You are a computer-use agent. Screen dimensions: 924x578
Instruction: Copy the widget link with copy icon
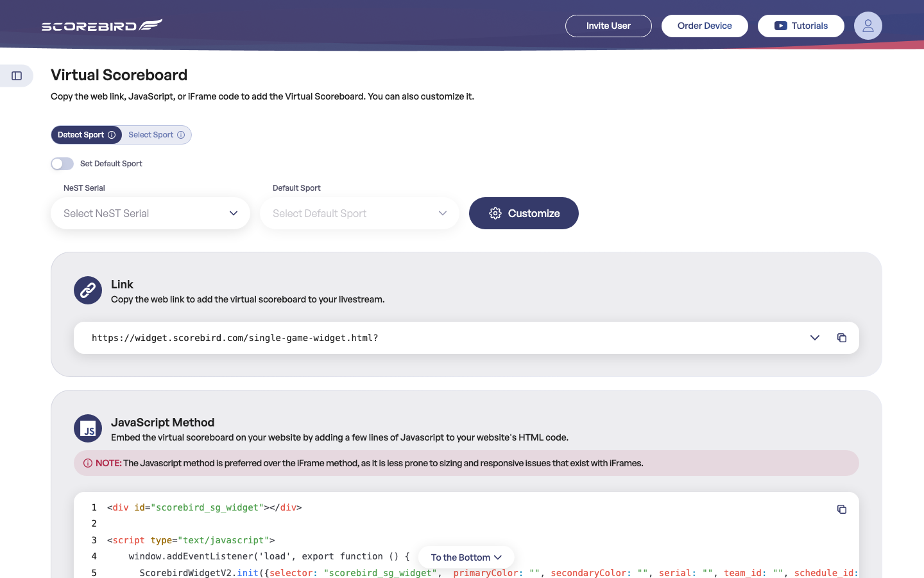[x=842, y=338]
